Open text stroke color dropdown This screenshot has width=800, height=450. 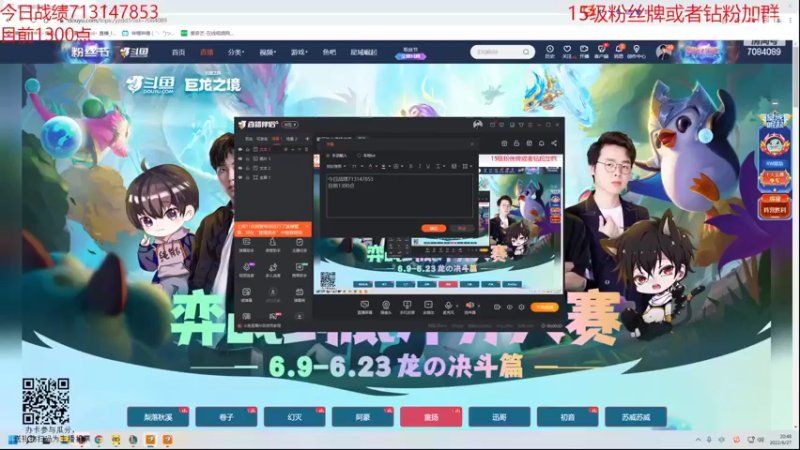[386, 166]
